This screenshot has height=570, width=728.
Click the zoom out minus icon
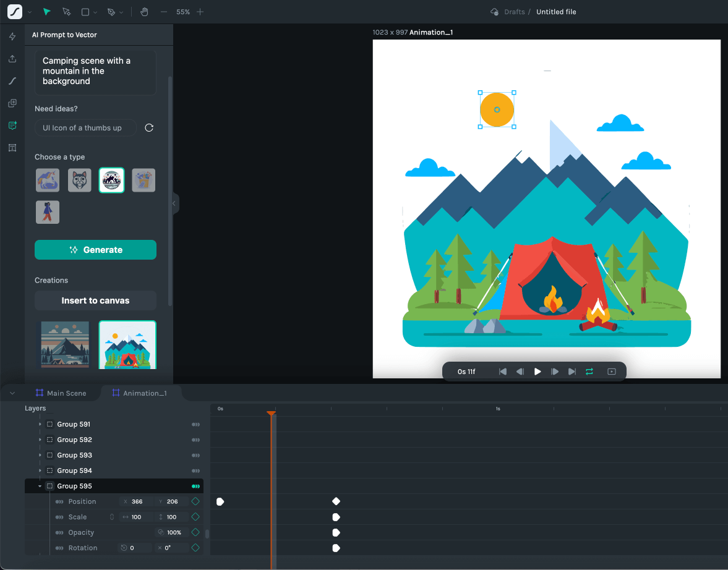[163, 12]
